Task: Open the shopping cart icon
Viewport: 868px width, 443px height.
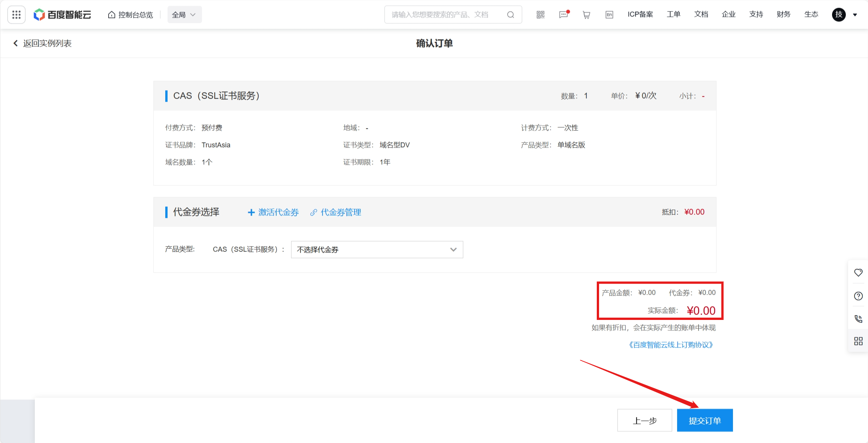Action: click(586, 15)
